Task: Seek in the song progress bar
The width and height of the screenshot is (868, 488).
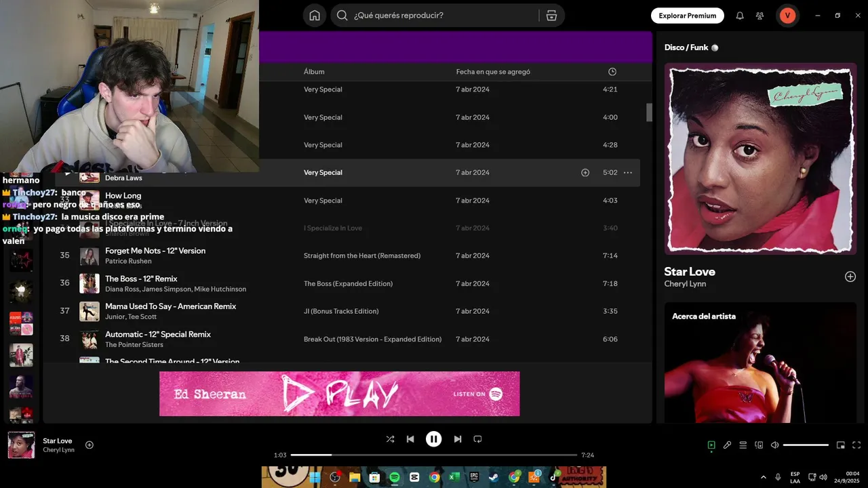Action: pyautogui.click(x=434, y=455)
